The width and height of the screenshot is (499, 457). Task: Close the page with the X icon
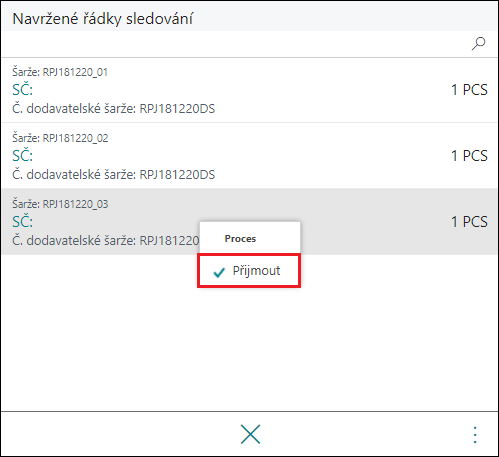[x=250, y=434]
